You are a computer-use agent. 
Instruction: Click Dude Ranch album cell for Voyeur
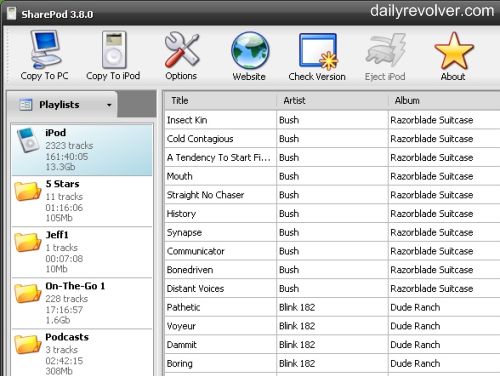(x=444, y=326)
